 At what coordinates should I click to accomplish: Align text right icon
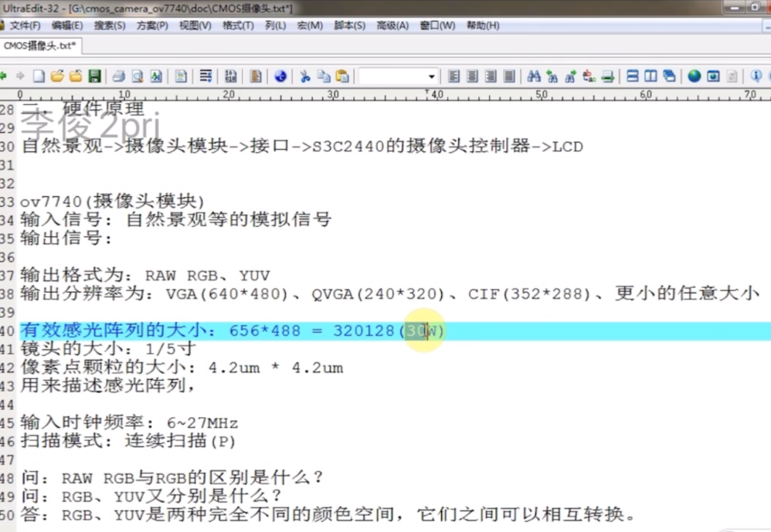click(x=491, y=76)
